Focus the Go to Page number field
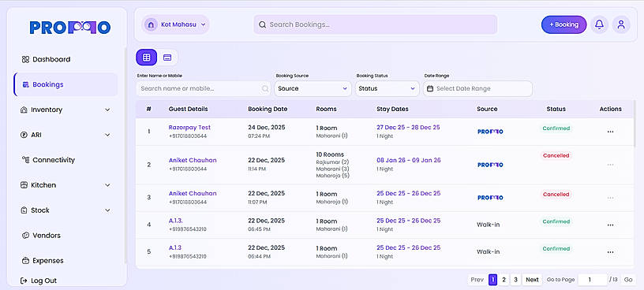This screenshot has height=290, width=644. pos(592,280)
